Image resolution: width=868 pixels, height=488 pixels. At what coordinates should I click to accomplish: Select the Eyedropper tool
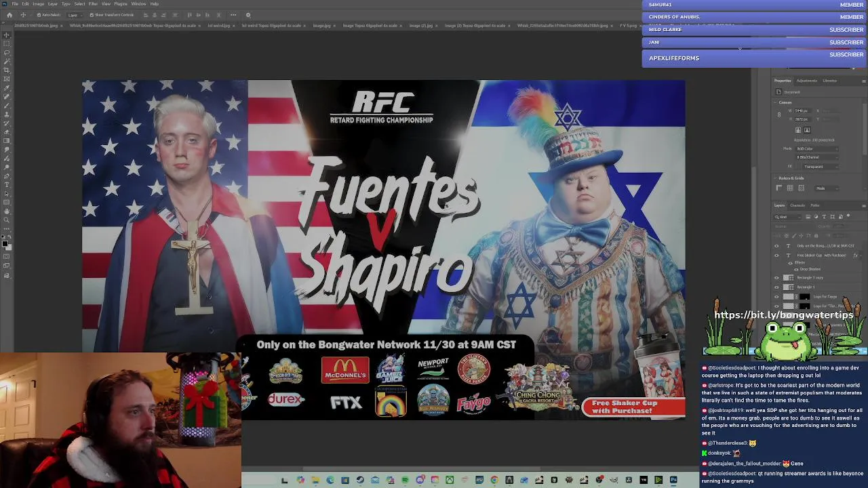pos(7,87)
